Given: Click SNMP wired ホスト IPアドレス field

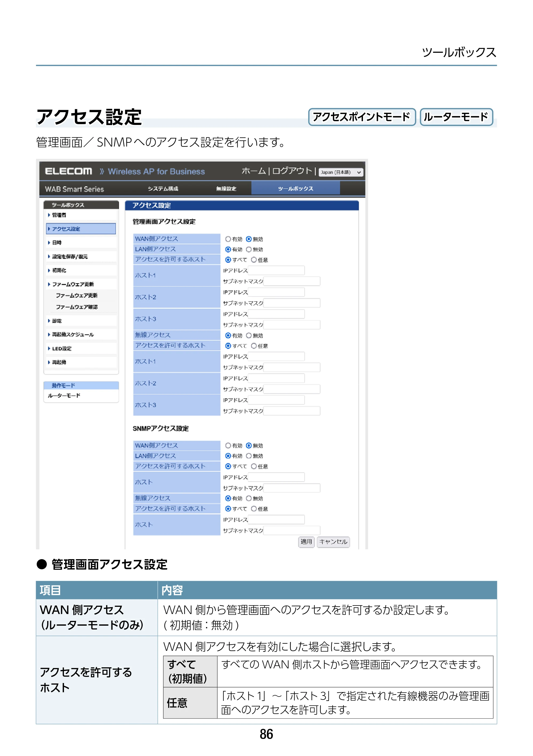Looking at the screenshot, I should click(276, 477).
